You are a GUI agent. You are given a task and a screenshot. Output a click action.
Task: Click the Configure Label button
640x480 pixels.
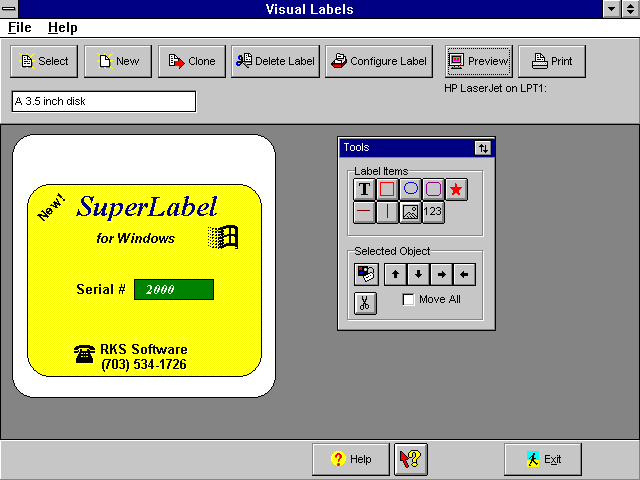click(x=379, y=62)
